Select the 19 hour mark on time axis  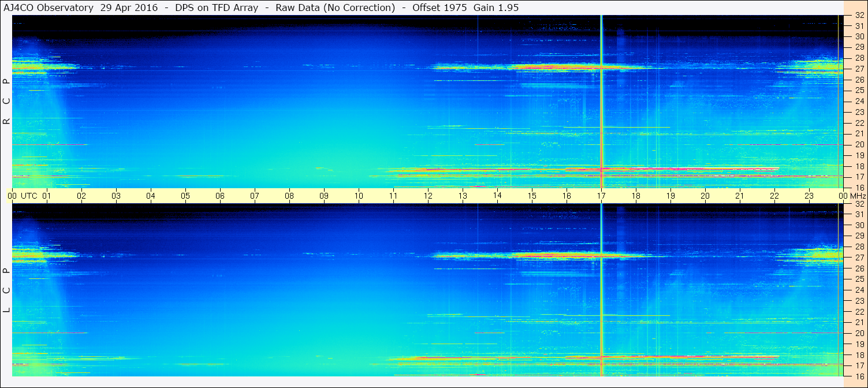pos(670,196)
